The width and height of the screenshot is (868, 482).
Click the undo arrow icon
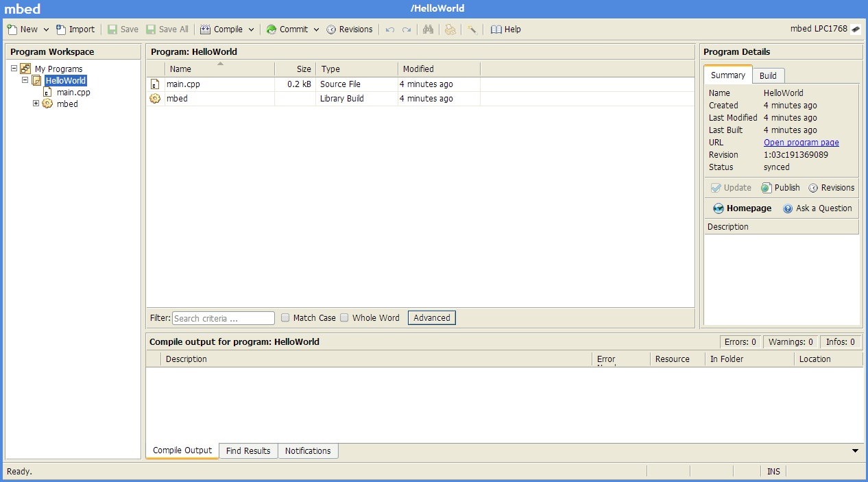390,29
